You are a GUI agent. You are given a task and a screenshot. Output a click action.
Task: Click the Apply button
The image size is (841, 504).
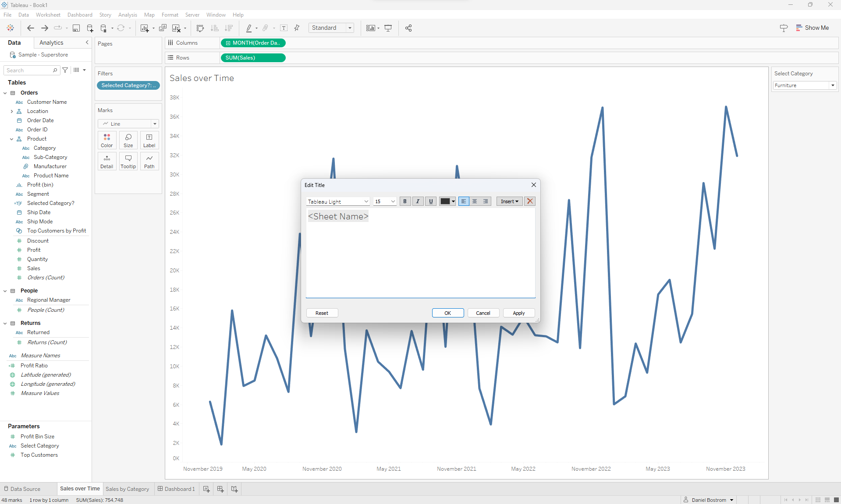(x=518, y=313)
